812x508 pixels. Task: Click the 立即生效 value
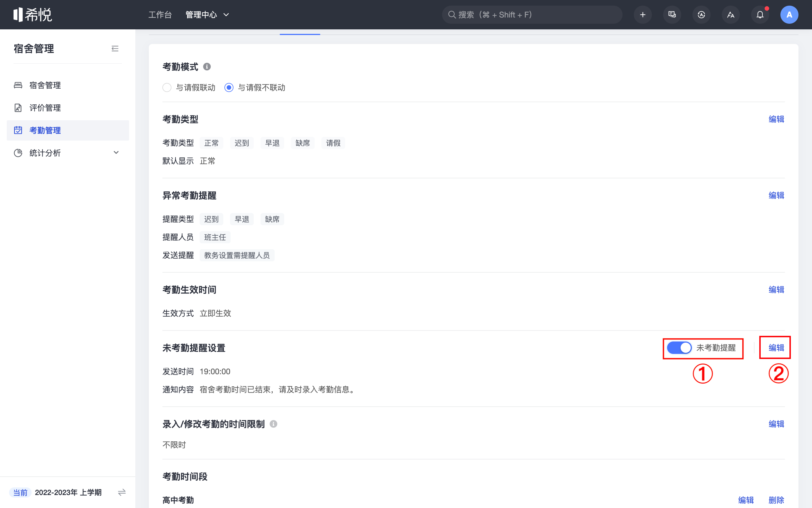click(215, 314)
